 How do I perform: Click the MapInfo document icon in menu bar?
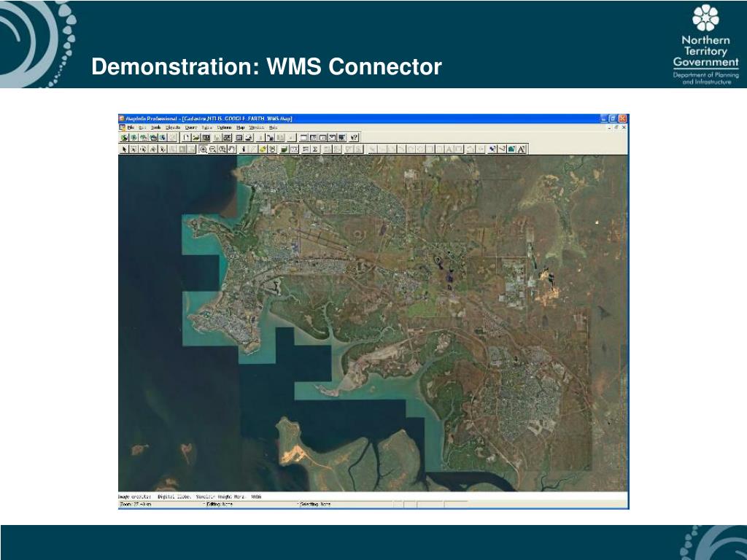click(x=122, y=128)
